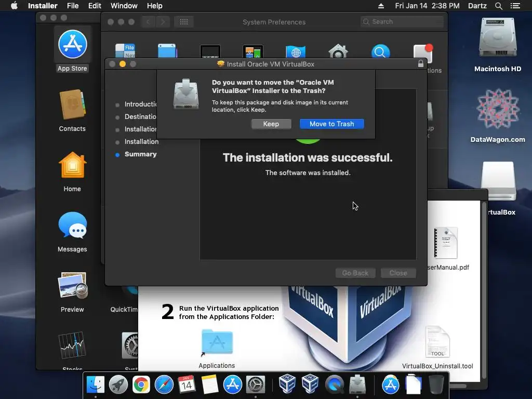This screenshot has height=399, width=532.
Task: Open Dock preferences icon in System Preferences
Action: point(210,51)
